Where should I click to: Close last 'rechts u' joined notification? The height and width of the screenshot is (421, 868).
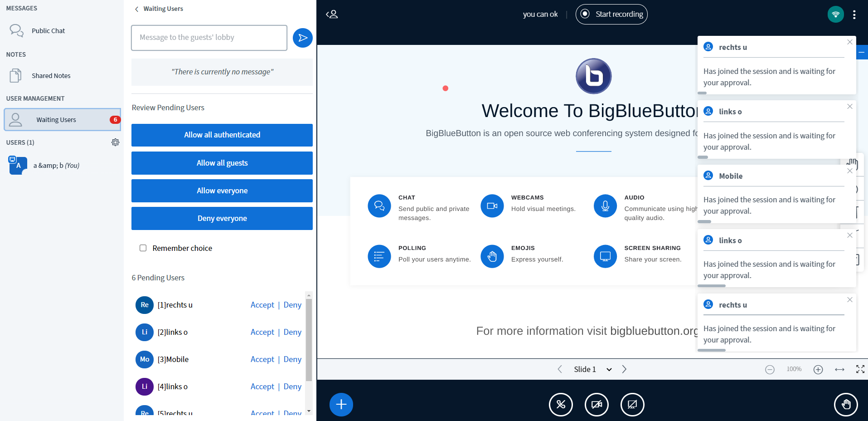coord(850,299)
